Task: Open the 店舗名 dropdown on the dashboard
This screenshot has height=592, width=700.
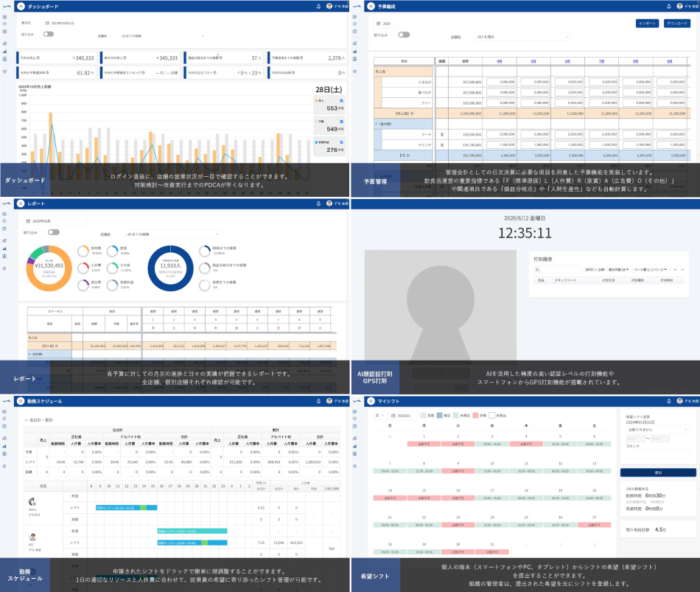Action: (x=163, y=35)
